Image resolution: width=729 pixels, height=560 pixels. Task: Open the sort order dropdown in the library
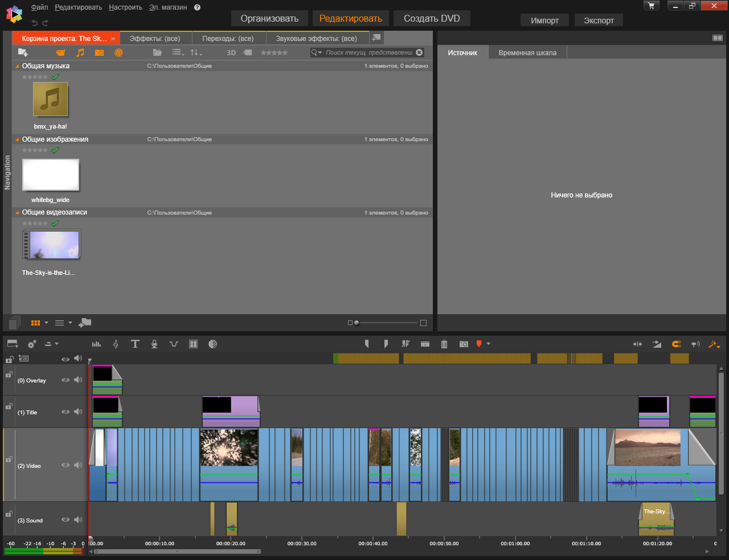coord(196,52)
